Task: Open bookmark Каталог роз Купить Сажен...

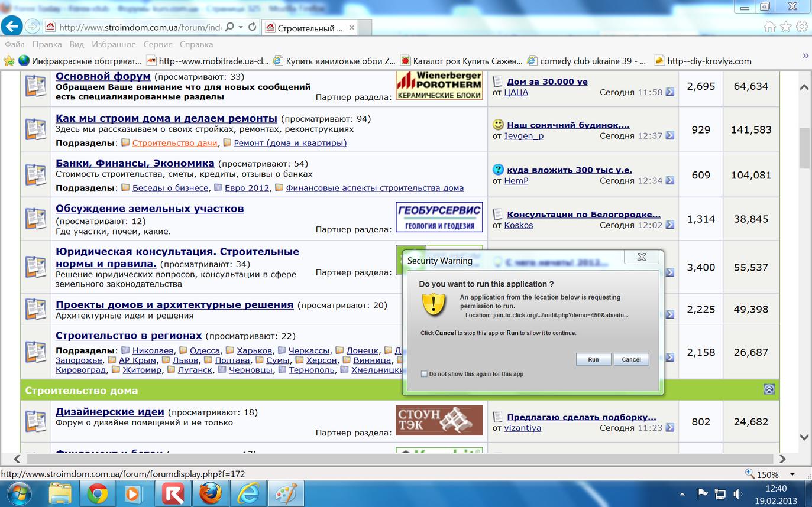Action: pos(461,61)
